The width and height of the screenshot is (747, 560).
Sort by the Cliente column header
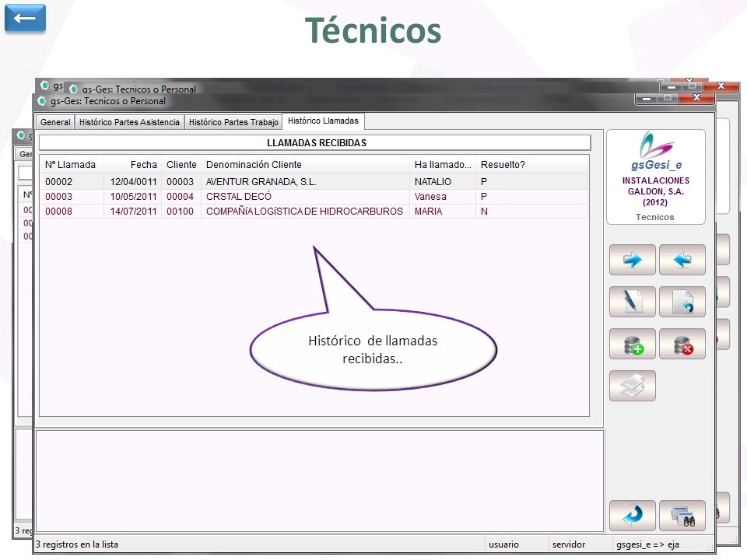181,165
